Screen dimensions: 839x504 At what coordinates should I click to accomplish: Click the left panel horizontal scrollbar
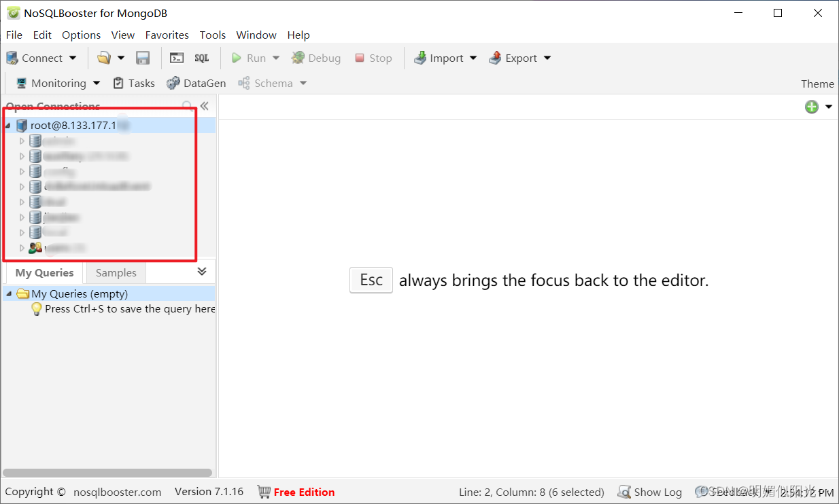click(x=107, y=473)
